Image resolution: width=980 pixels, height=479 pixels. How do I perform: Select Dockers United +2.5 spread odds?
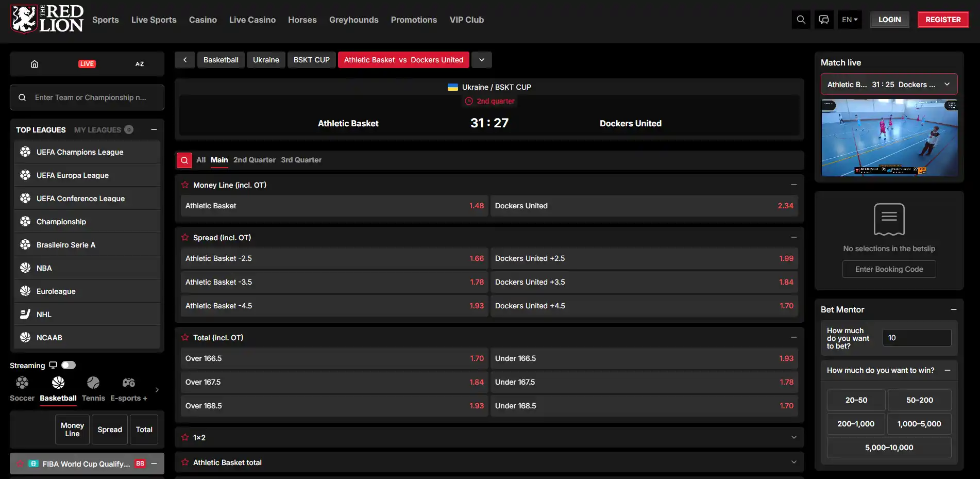click(644, 258)
